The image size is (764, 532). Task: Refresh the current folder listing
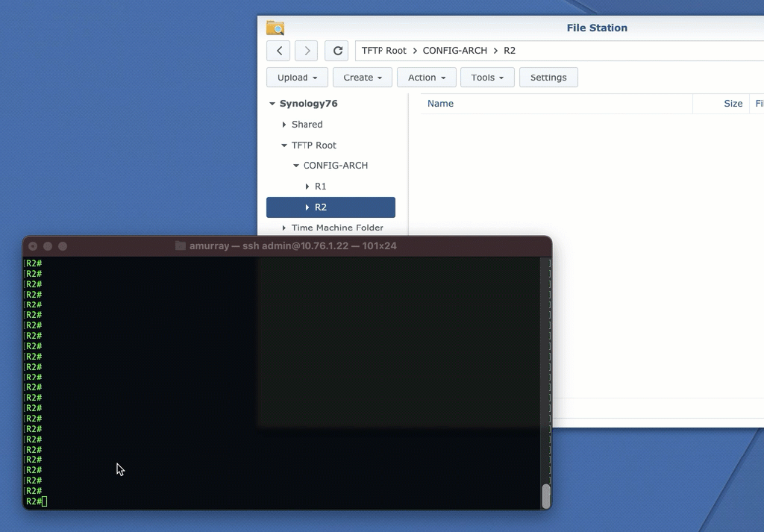(x=337, y=51)
